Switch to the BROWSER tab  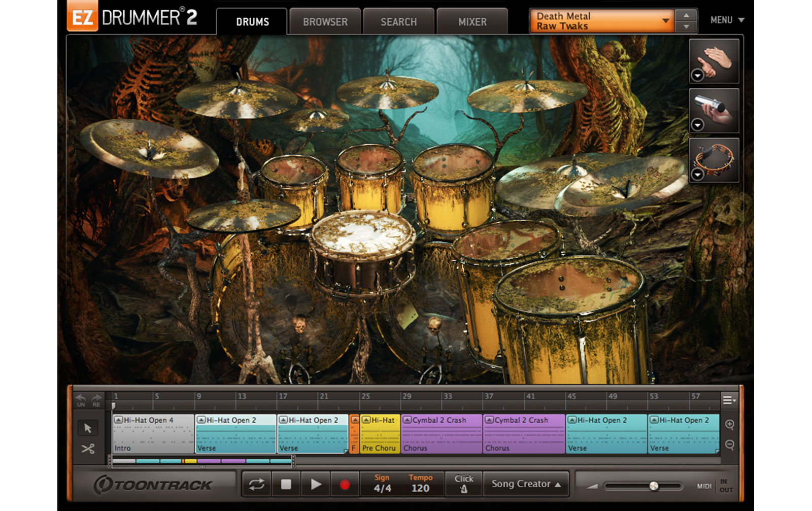325,22
